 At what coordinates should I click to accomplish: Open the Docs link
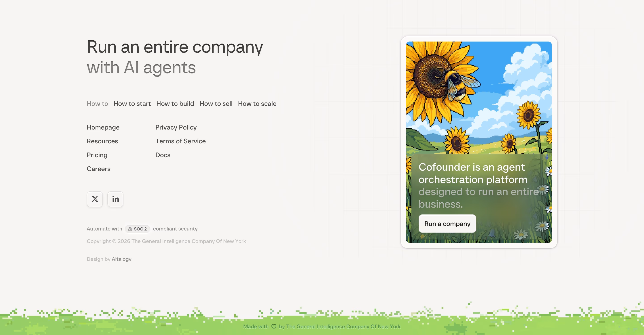click(163, 155)
